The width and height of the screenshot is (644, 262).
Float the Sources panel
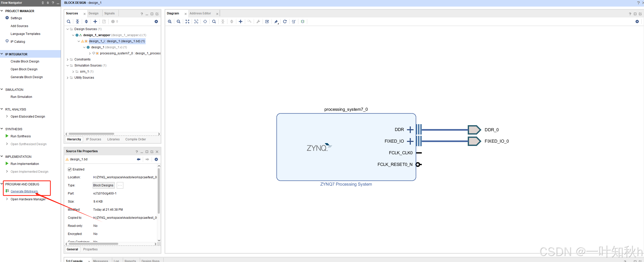[x=157, y=14]
